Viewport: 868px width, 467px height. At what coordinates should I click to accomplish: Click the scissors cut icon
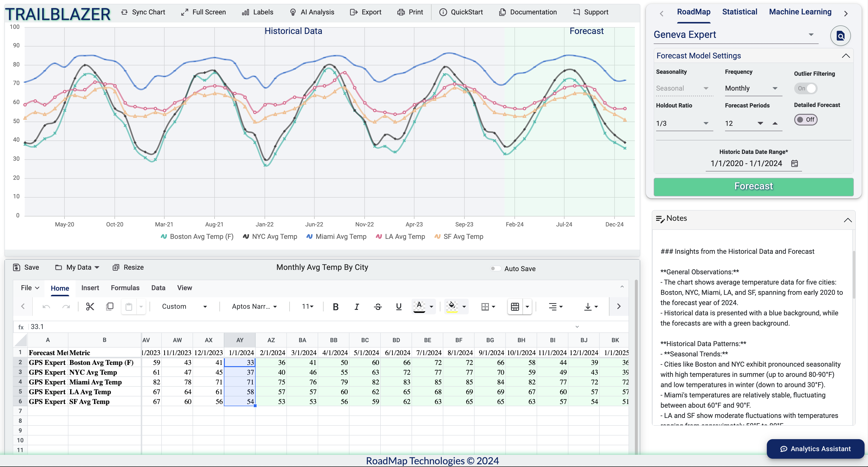[x=90, y=306]
